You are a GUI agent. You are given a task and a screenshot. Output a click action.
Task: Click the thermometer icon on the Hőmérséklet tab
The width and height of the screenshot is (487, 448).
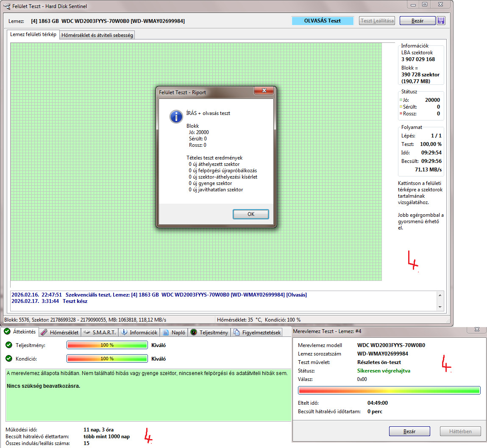[45, 332]
